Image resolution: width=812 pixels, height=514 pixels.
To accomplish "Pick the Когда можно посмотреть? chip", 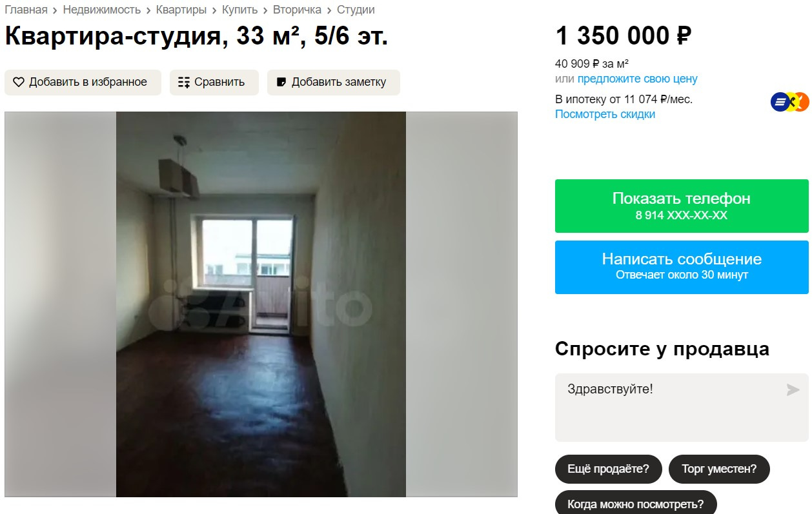I will pos(636,503).
